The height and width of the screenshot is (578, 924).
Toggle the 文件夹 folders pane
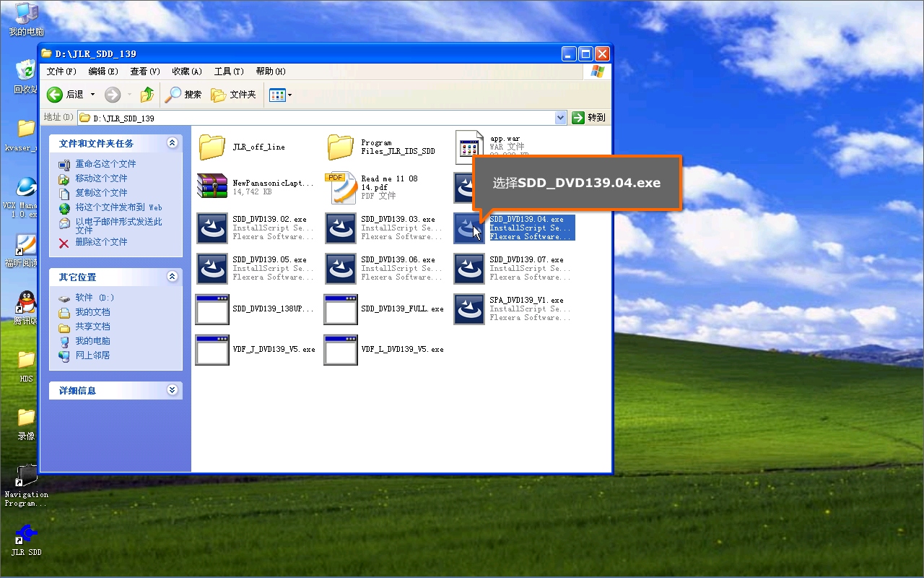click(233, 95)
